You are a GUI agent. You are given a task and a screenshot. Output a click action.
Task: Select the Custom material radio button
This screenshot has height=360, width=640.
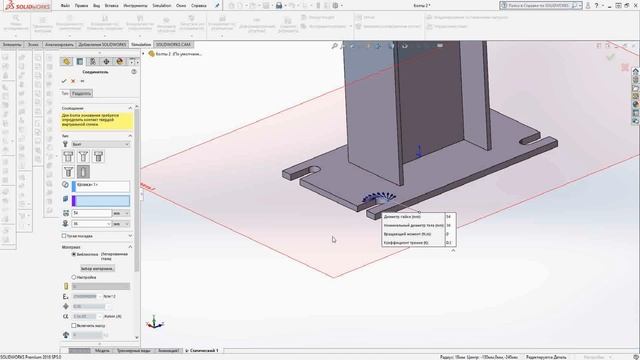(74, 277)
